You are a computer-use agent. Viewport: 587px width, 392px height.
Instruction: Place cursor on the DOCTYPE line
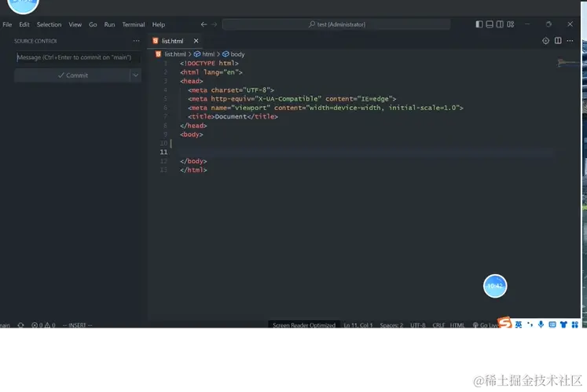tap(209, 64)
